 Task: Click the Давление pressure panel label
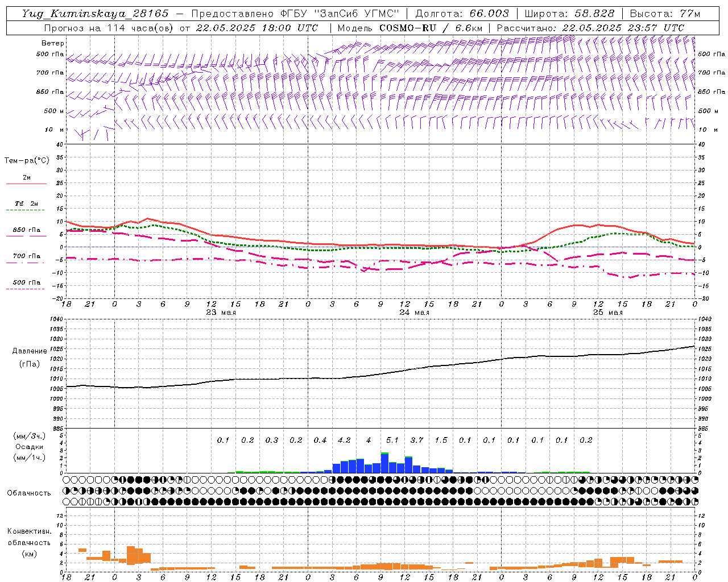(30, 351)
